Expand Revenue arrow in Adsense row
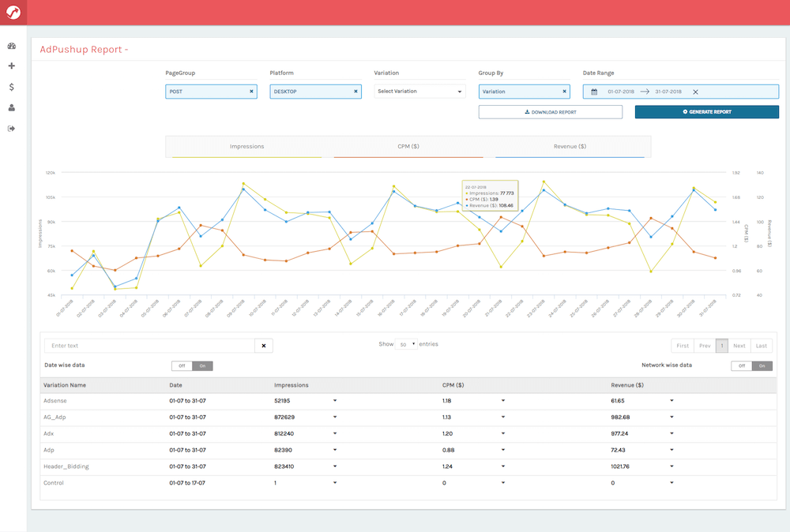The height and width of the screenshot is (532, 790). point(671,401)
